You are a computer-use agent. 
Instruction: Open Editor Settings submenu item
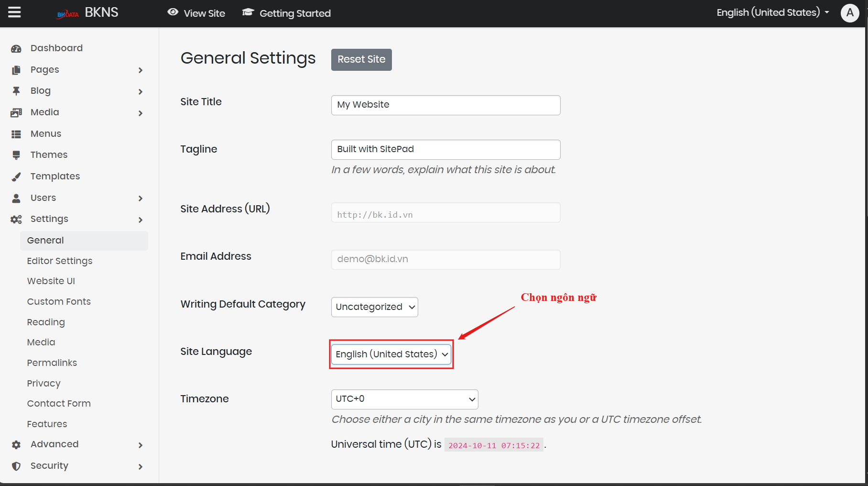point(60,261)
